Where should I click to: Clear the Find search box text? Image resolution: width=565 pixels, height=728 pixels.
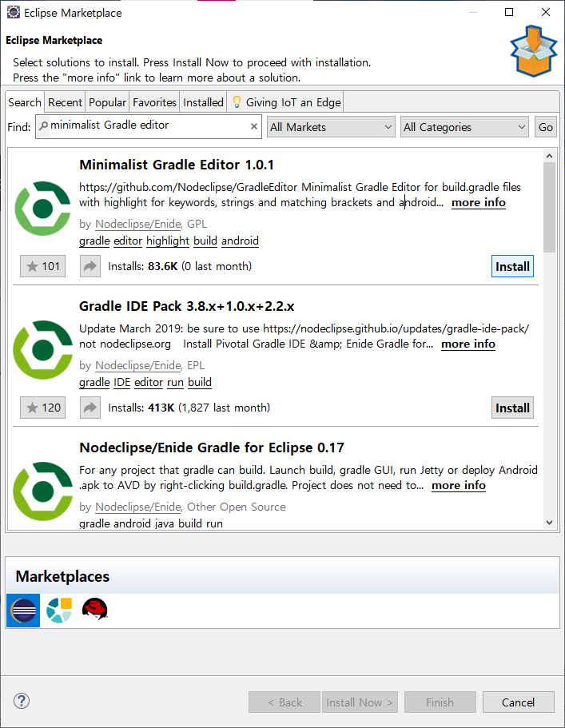254,126
